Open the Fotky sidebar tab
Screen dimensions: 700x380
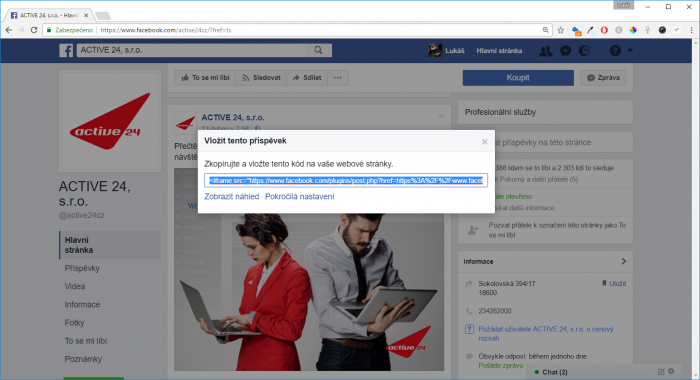[x=75, y=323]
